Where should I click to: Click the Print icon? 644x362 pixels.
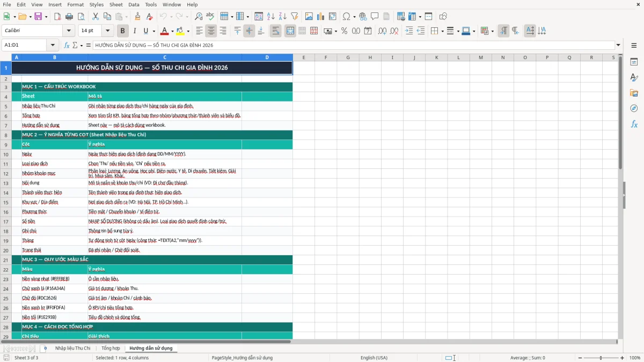(69, 17)
